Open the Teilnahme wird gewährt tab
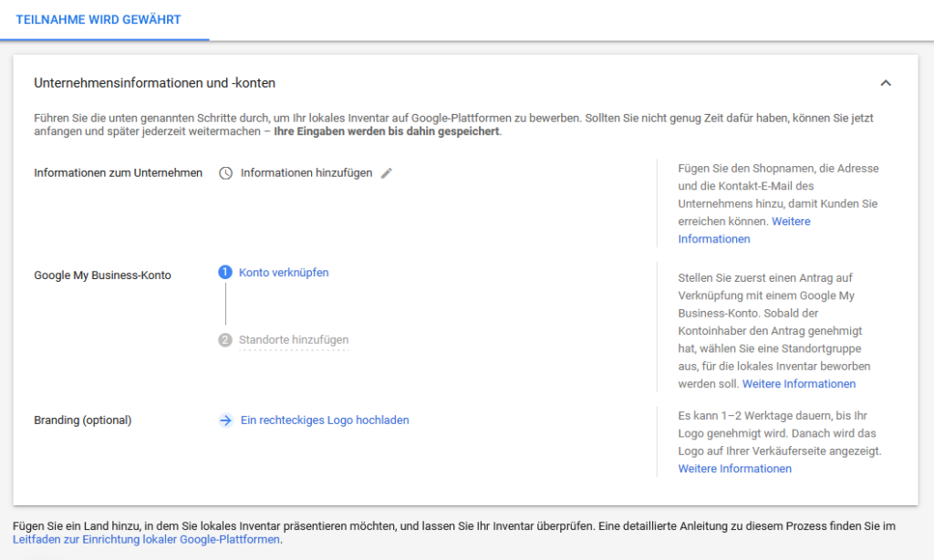Image resolution: width=934 pixels, height=560 pixels. coord(99,19)
